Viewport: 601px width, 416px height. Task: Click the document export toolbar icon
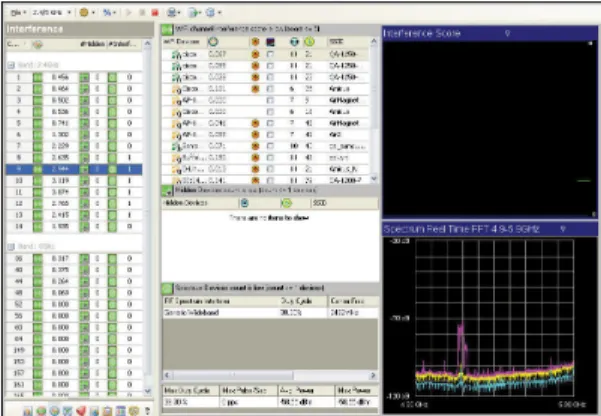pos(194,13)
